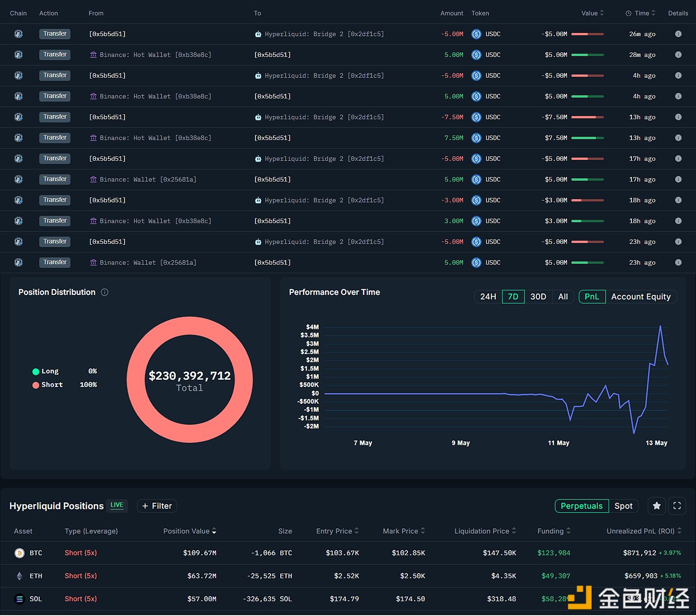
Task: Select the 24H performance range
Action: (x=488, y=297)
